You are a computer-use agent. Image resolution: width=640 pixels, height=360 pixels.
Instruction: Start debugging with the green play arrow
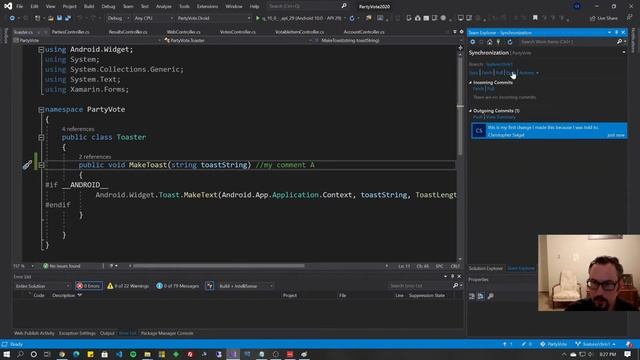click(258, 18)
